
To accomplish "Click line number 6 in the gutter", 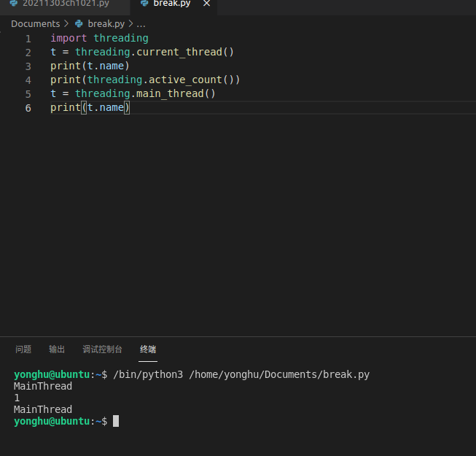I will 28,108.
